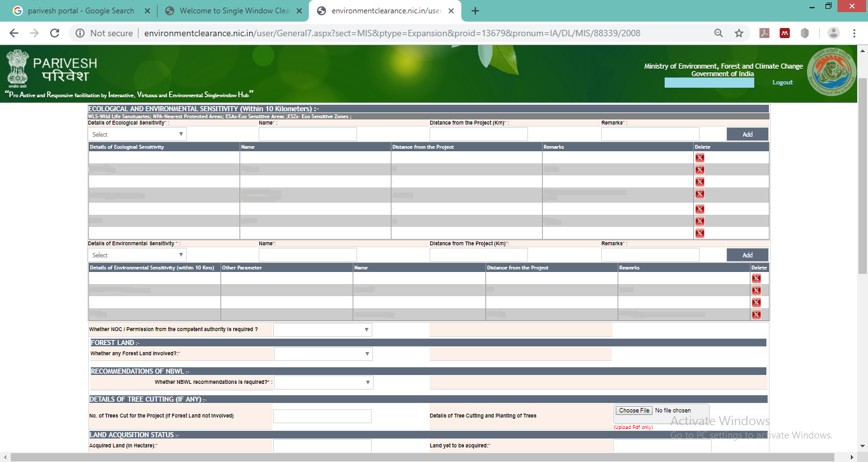The image size is (868, 462).
Task: Open Details of Ecological Sensitivity dropdown
Action: point(137,134)
